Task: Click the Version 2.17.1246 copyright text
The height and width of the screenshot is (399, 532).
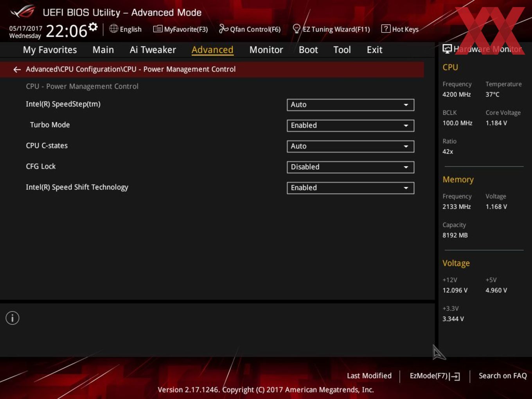Action: coord(266,390)
